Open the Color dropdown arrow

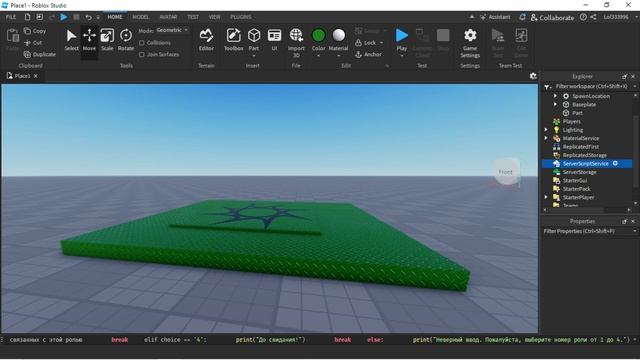tap(318, 56)
